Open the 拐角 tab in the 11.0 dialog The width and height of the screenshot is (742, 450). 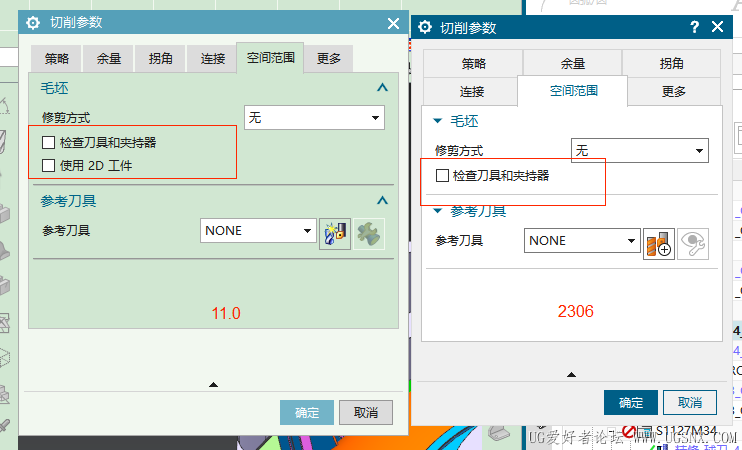pyautogui.click(x=160, y=59)
